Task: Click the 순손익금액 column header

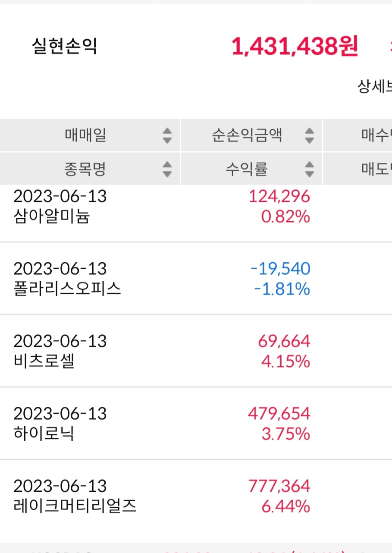Action: click(247, 135)
